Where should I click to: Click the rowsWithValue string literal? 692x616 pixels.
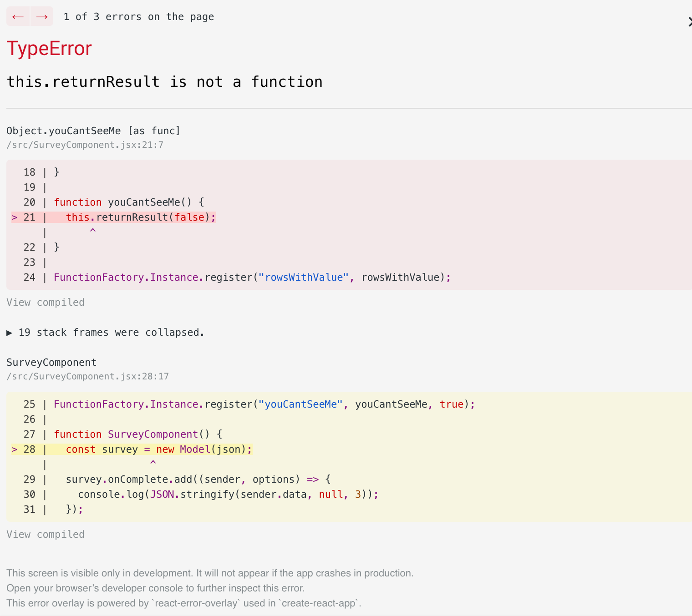[304, 277]
